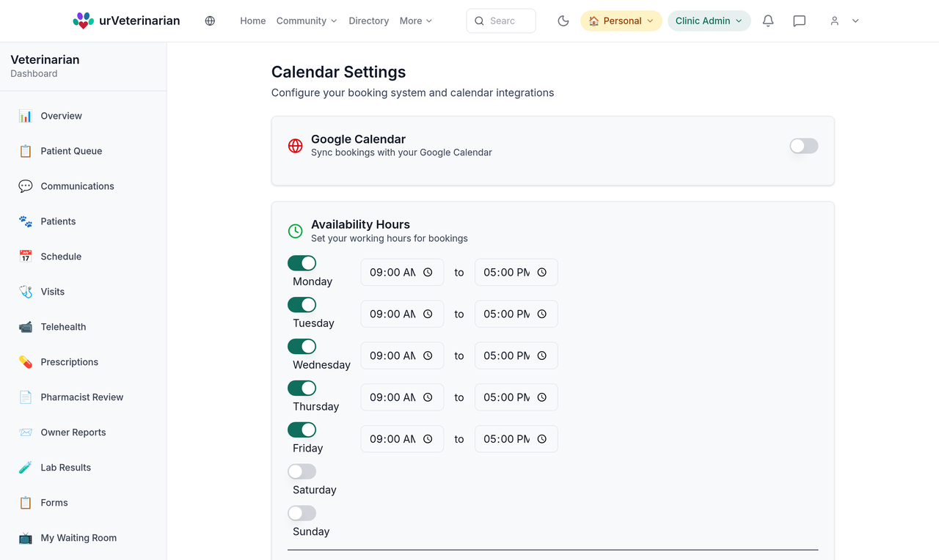The width and height of the screenshot is (939, 560).
Task: Click the Availability Hours clock icon
Action: 296,232
